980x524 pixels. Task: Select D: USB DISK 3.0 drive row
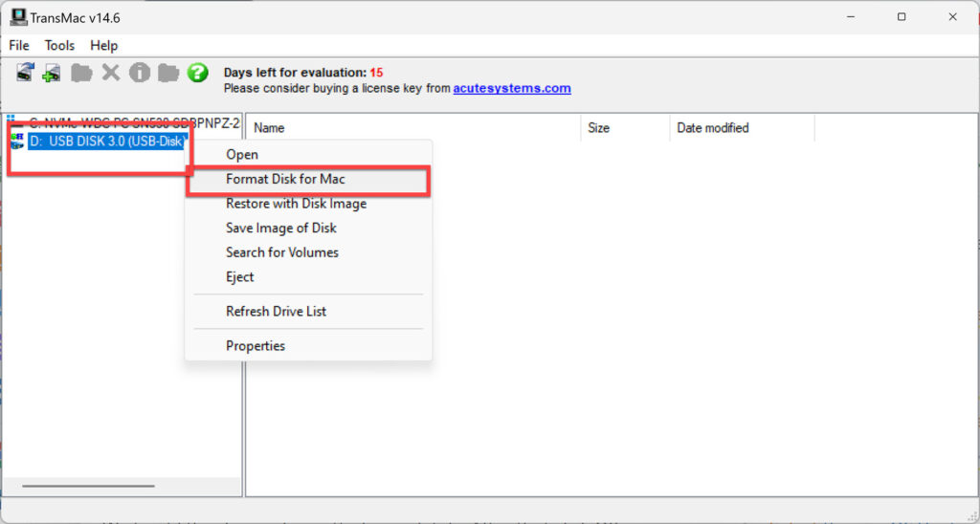tap(106, 142)
